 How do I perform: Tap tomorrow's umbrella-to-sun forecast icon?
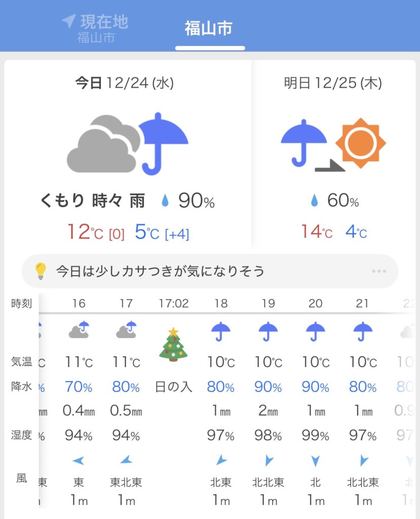click(x=333, y=143)
